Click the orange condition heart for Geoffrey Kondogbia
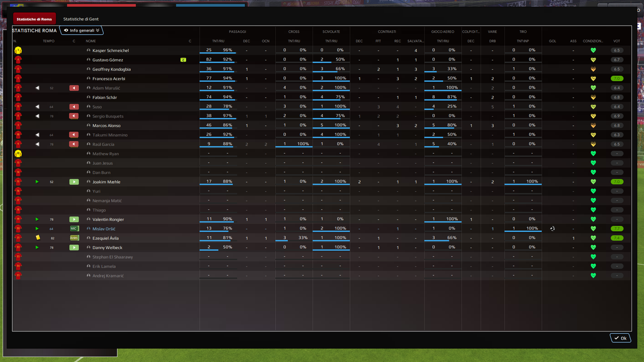Image resolution: width=644 pixels, height=362 pixels. pyautogui.click(x=593, y=69)
